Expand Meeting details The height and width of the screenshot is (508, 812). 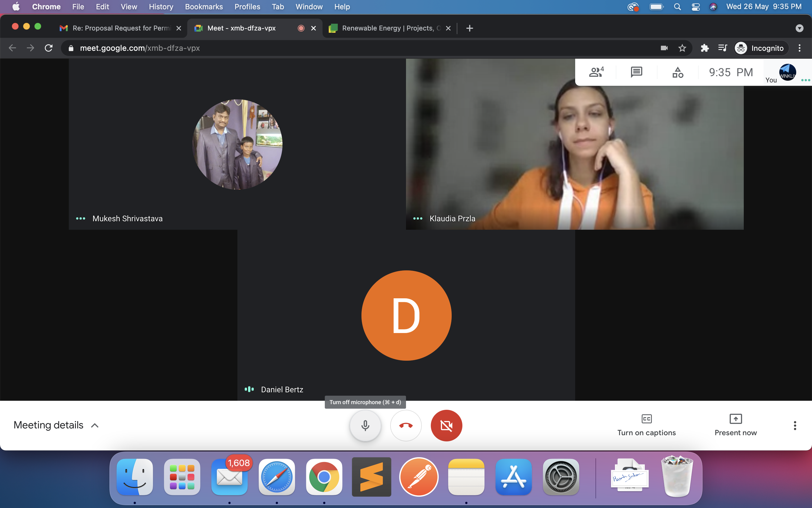point(56,425)
